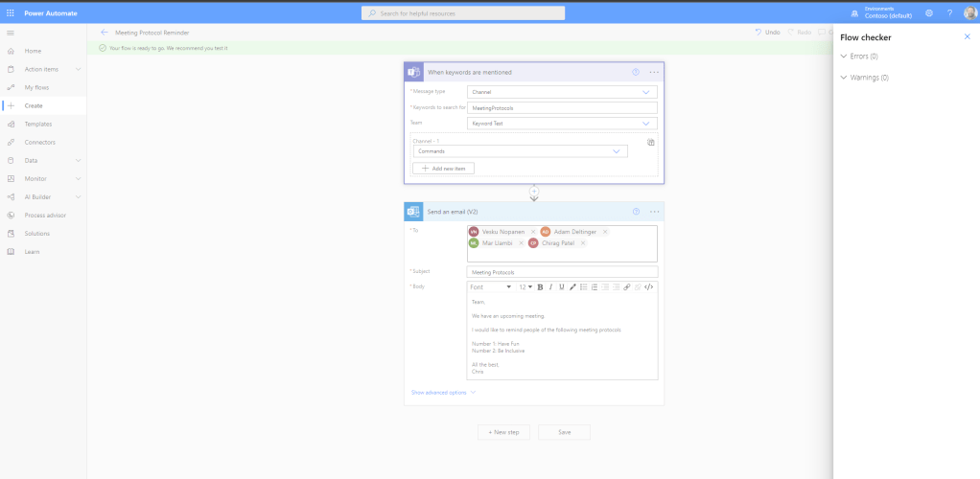The height and width of the screenshot is (479, 980).
Task: Remove Vesku Nopanen from the To field
Action: tap(533, 232)
